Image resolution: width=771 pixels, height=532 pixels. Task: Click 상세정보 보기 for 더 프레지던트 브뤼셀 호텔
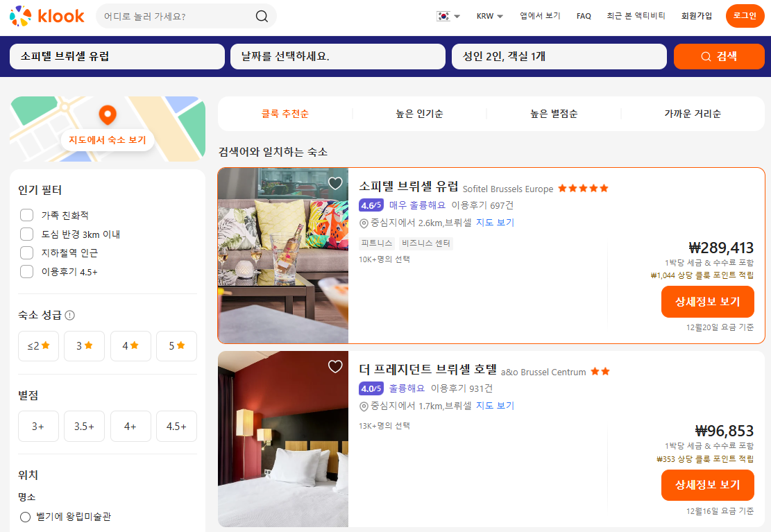click(x=708, y=485)
